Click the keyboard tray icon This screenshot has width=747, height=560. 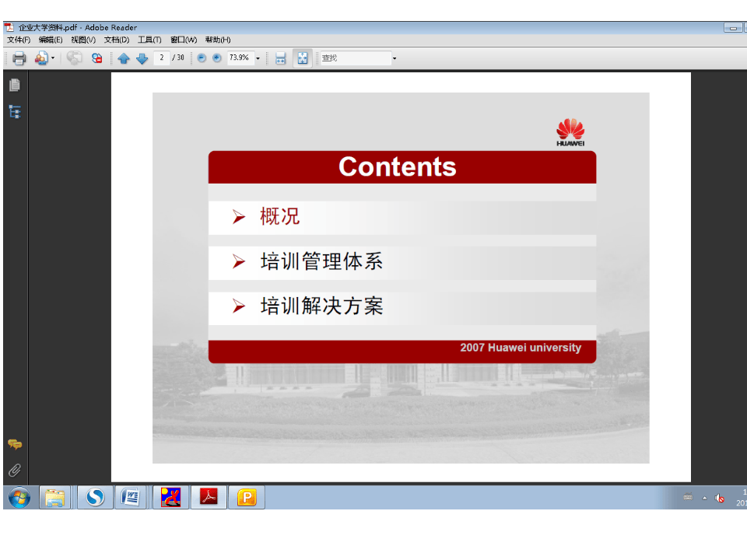click(x=688, y=497)
